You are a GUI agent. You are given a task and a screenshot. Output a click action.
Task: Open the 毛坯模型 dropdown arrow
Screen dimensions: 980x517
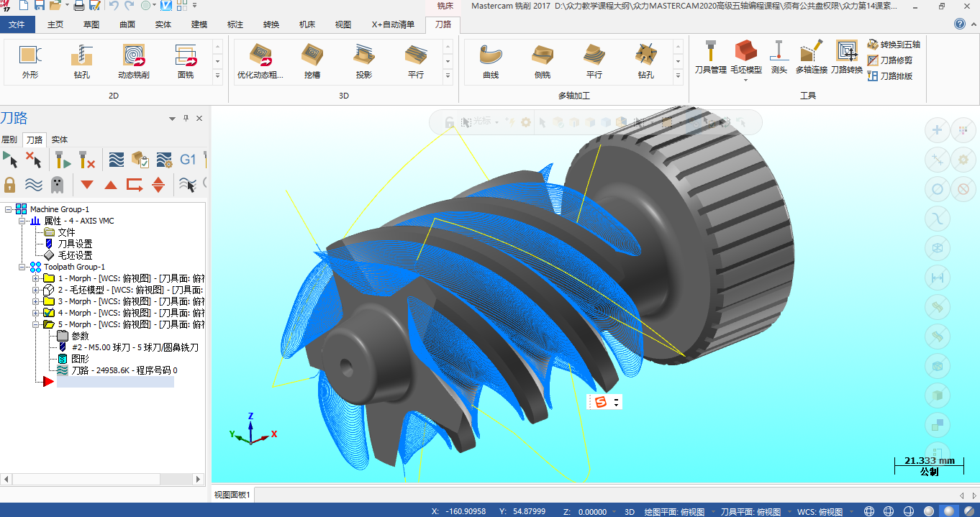tap(745, 80)
